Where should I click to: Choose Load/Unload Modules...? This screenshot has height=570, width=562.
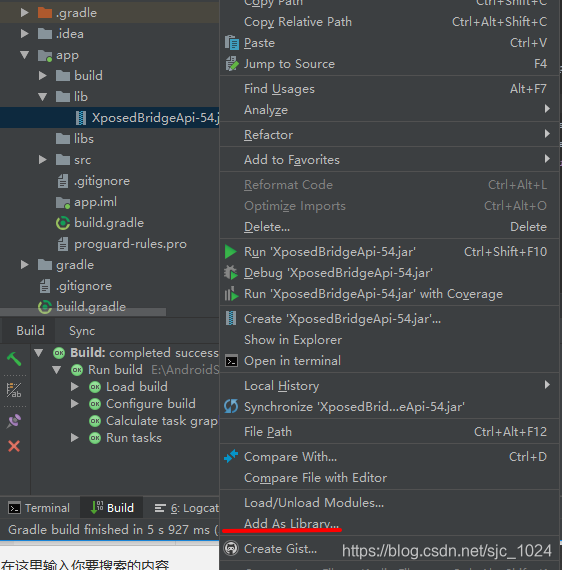[x=389, y=503]
